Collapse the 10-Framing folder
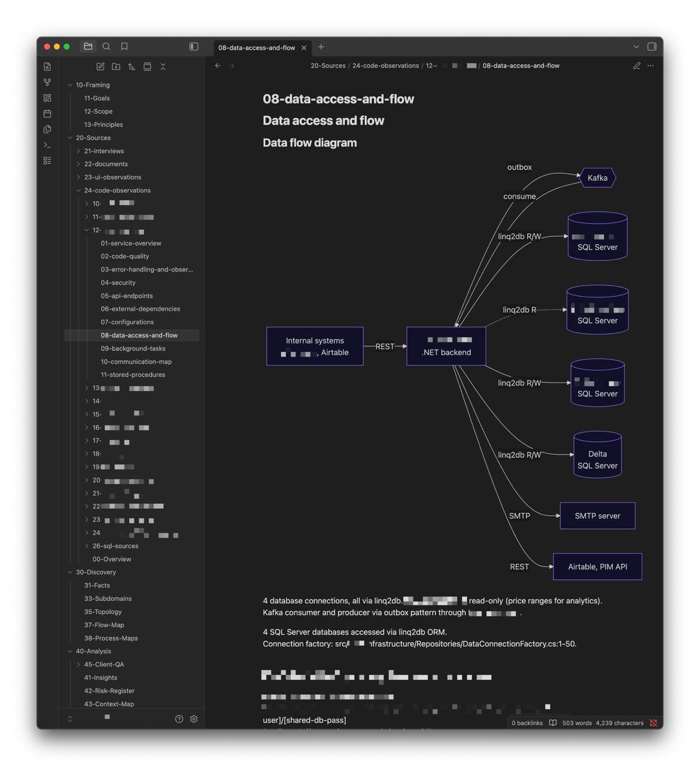700x766 pixels. (x=70, y=85)
